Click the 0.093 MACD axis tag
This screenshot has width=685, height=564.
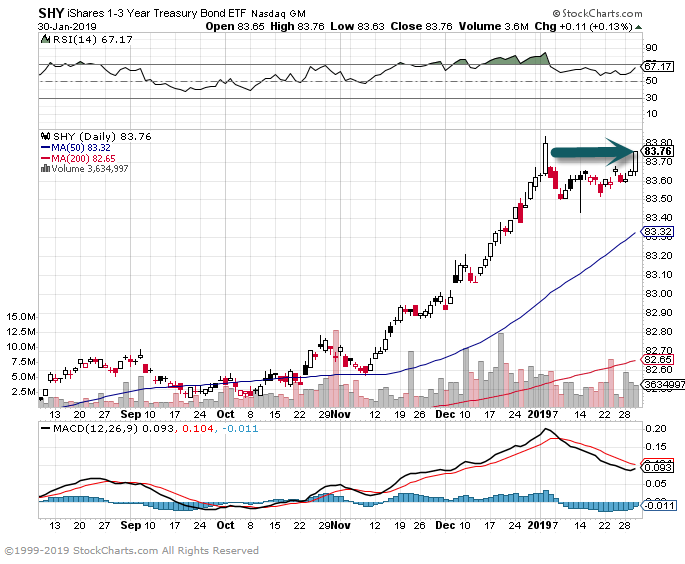click(657, 467)
